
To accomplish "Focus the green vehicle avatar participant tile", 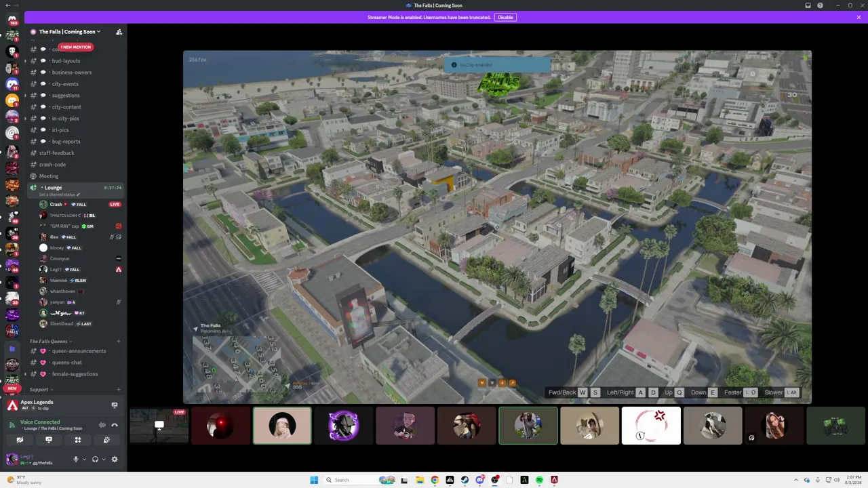I will click(x=835, y=426).
